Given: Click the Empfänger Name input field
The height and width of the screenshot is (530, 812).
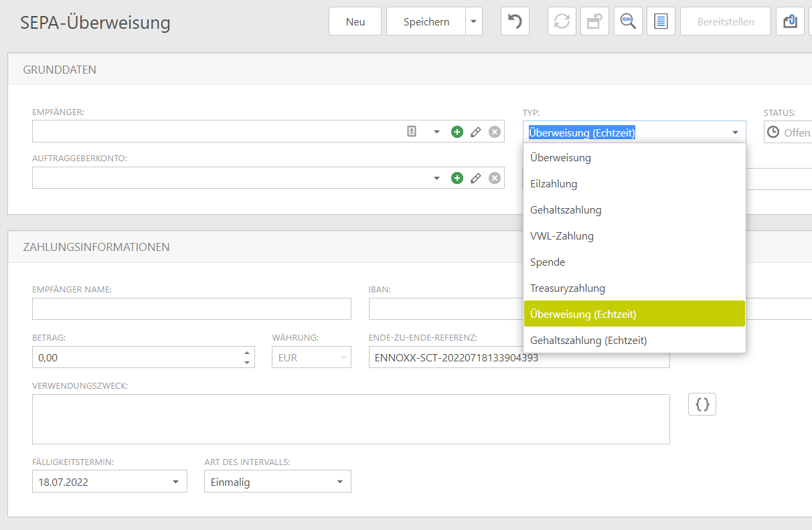Looking at the screenshot, I should point(191,309).
